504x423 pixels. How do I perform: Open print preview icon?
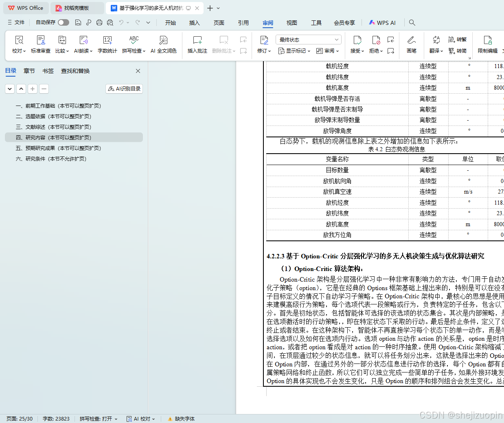pos(110,22)
